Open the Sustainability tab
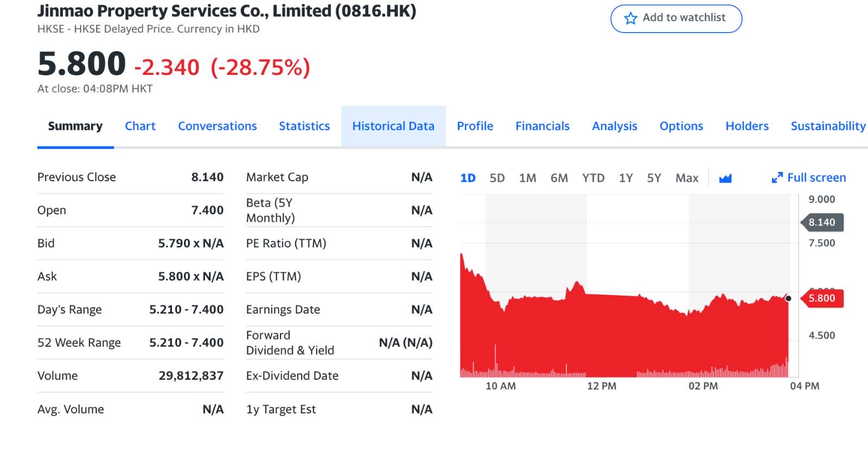 click(x=828, y=126)
